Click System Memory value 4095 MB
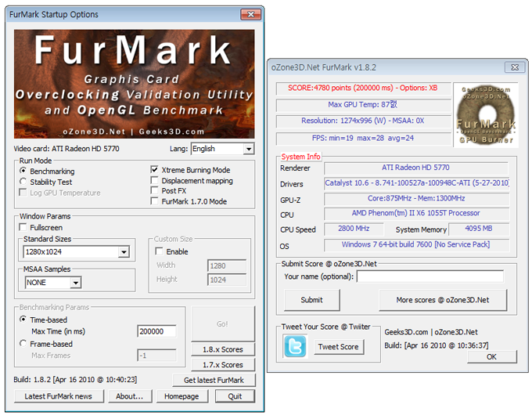532x419 pixels. [x=479, y=229]
